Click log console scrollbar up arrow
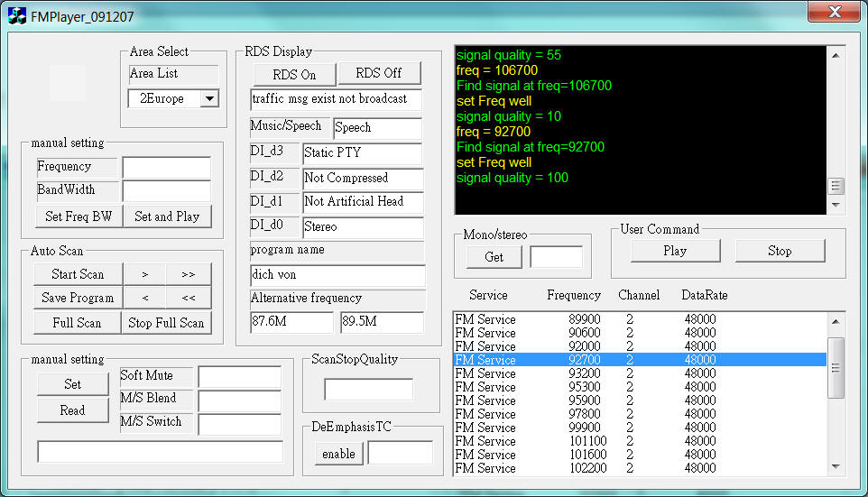This screenshot has height=497, width=868. tap(836, 55)
